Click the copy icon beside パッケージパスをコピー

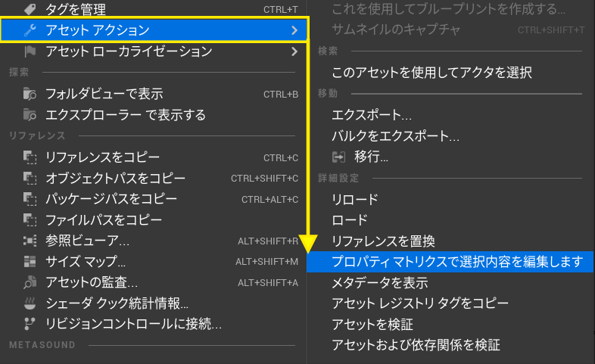(30, 199)
